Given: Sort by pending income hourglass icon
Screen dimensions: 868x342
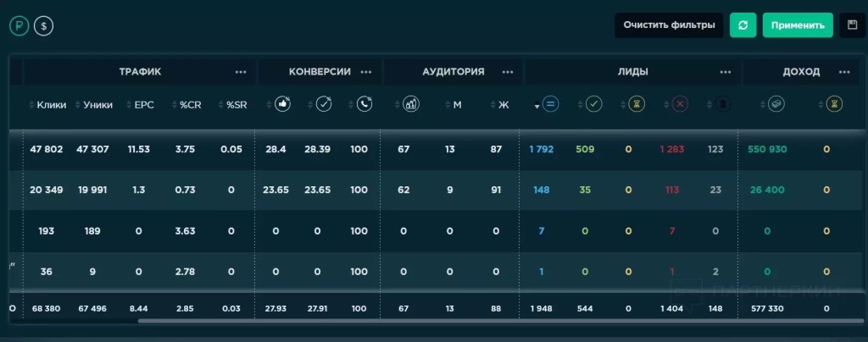Looking at the screenshot, I should 834,104.
